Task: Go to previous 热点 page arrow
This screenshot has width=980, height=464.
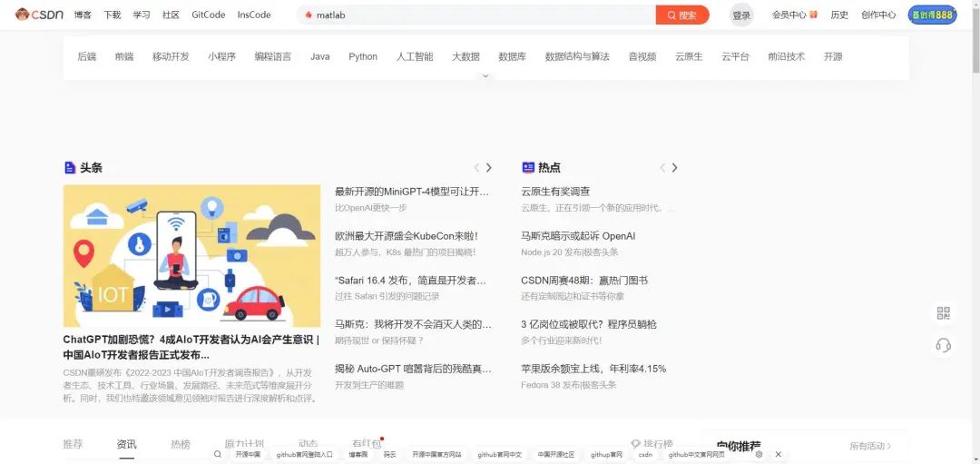Action: click(x=662, y=168)
